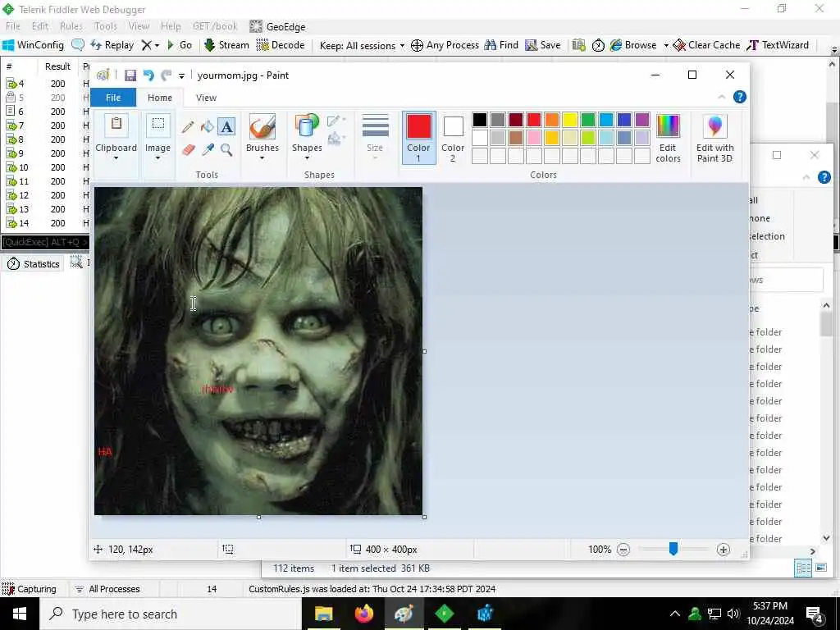
Task: Click the Clipboard paste icon
Action: 116,125
